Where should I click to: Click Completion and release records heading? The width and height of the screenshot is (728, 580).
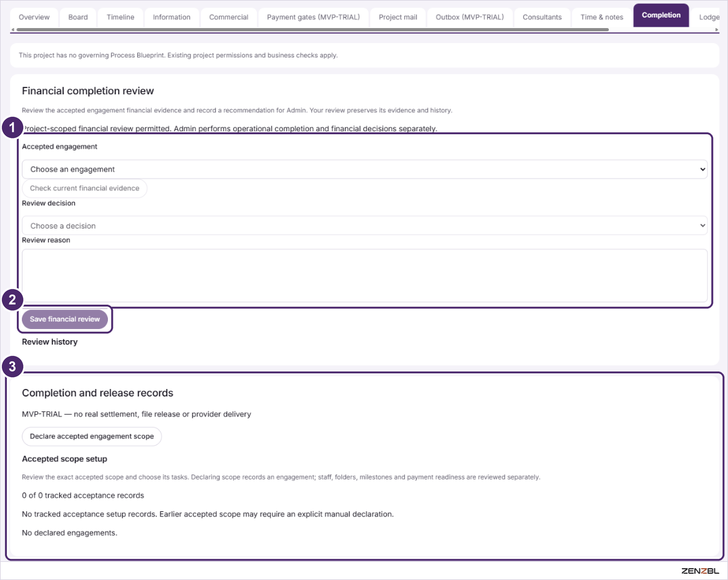[x=97, y=393]
